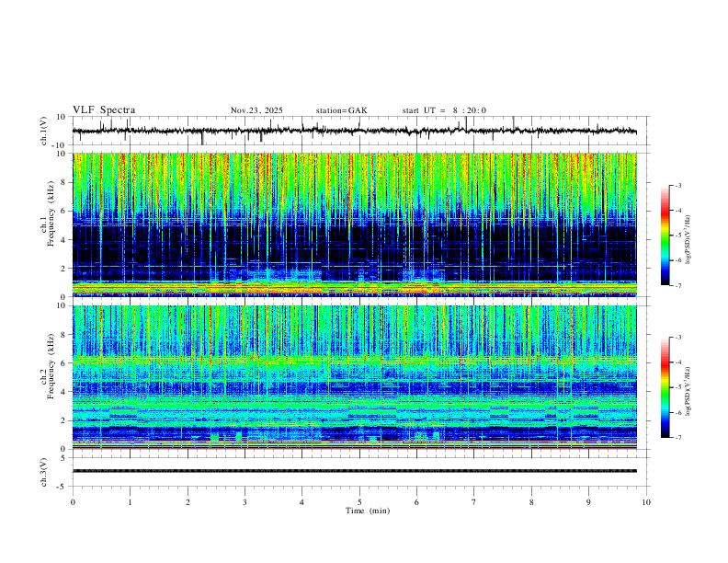Click the time axis tick label '10'
This screenshot has width=728, height=563.
tap(646, 502)
